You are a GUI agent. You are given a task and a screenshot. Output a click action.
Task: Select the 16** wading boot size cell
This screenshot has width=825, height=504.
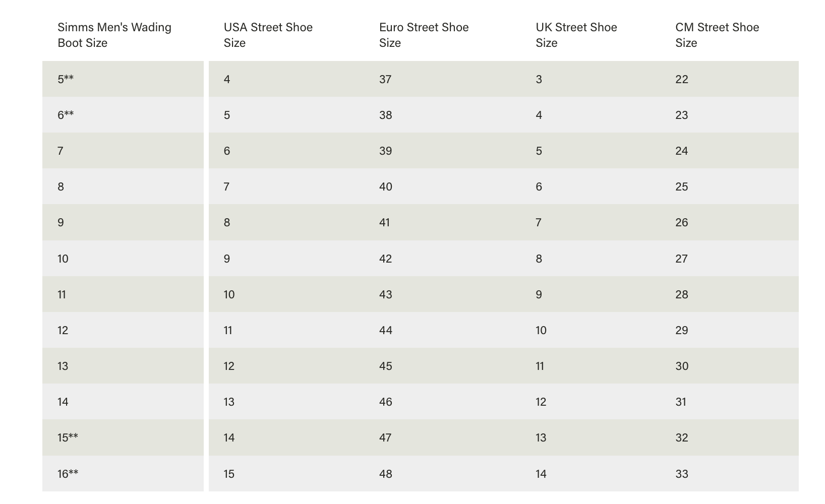(x=68, y=474)
